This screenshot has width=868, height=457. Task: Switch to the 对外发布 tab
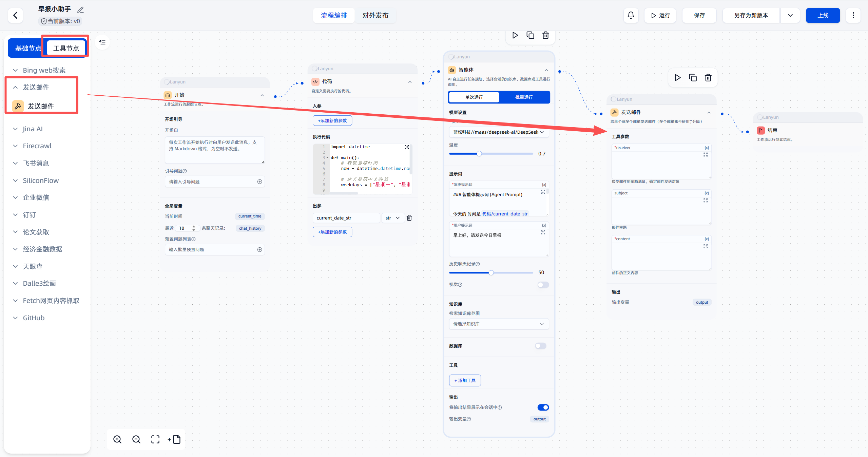[x=375, y=15]
